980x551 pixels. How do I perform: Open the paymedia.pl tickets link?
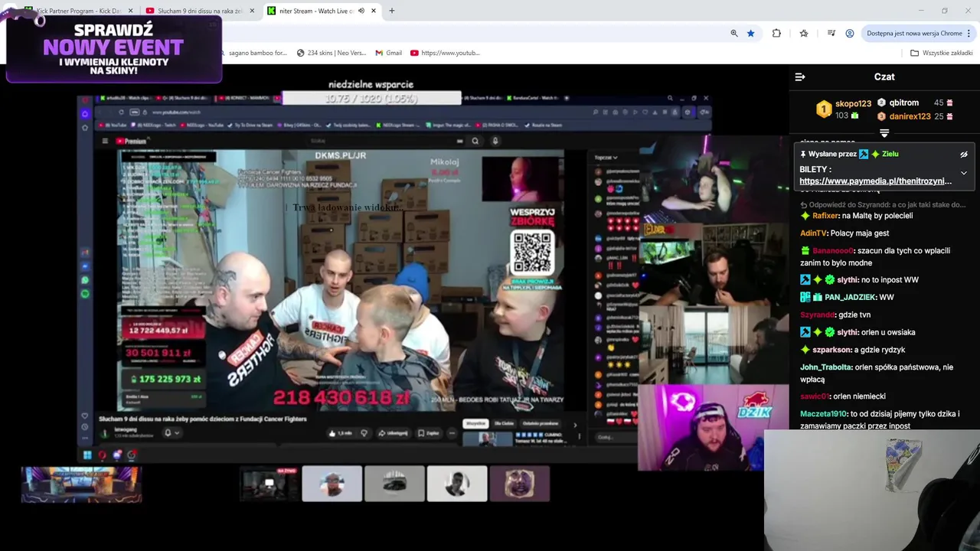tap(875, 181)
